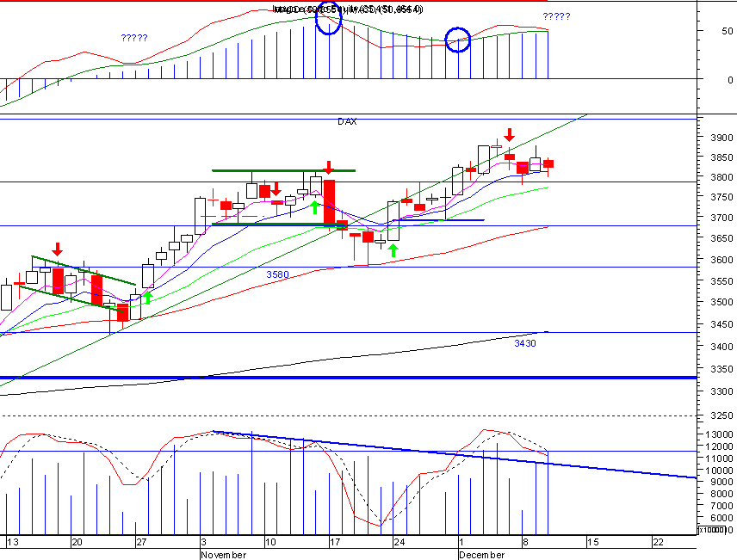Screen dimensions: 737x560
Task: Click the 13000 volume axis label
Action: [719, 434]
